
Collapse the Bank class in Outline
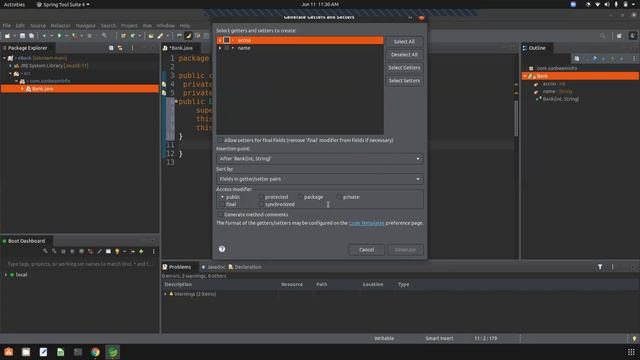coord(525,76)
